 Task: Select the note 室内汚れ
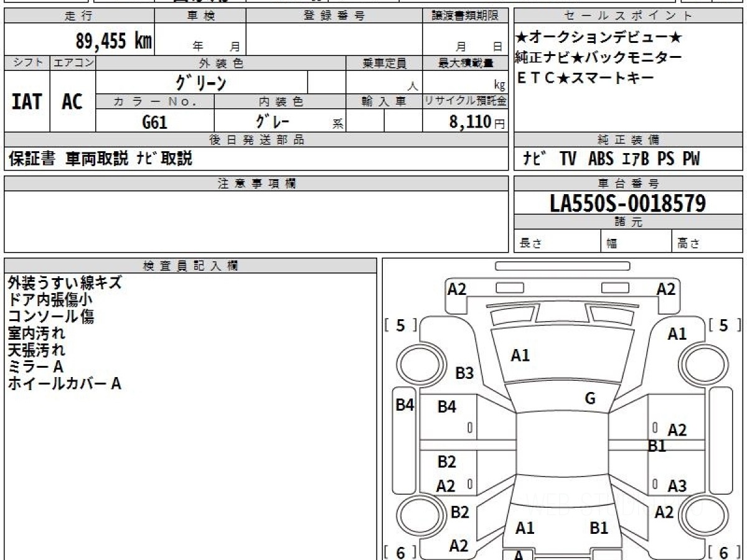[x=36, y=333]
